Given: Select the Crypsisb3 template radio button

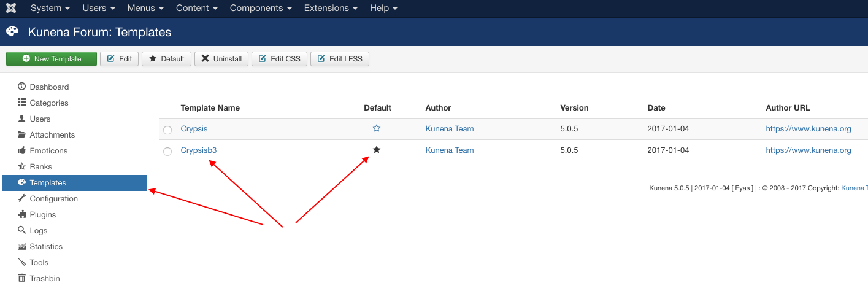Looking at the screenshot, I should click(x=167, y=151).
